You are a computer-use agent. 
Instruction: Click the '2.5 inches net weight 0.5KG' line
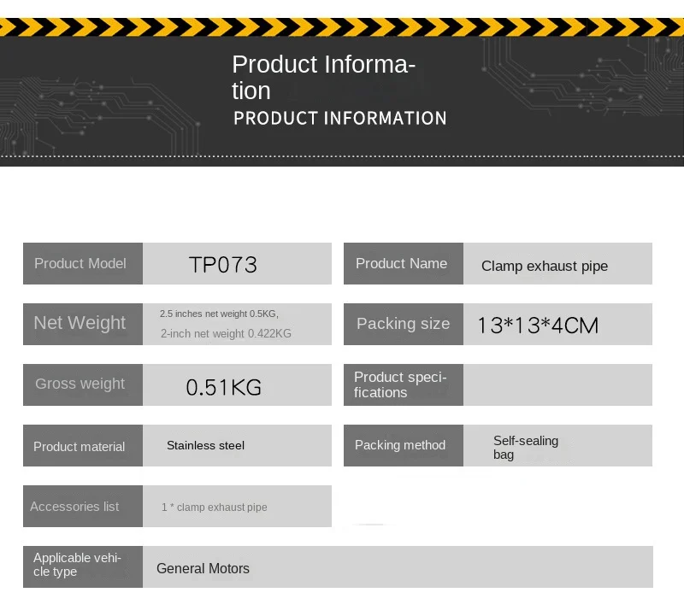[x=219, y=314]
